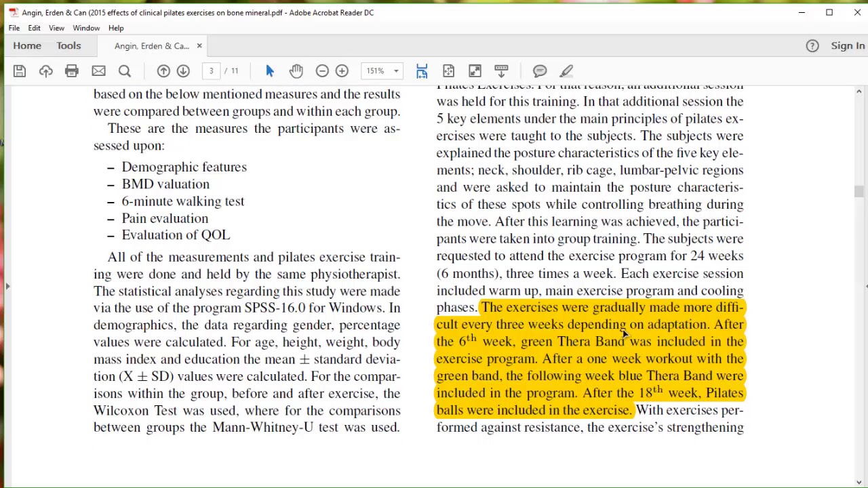Save the PDF with the floppy icon
This screenshot has height=488, width=868.
coord(20,71)
